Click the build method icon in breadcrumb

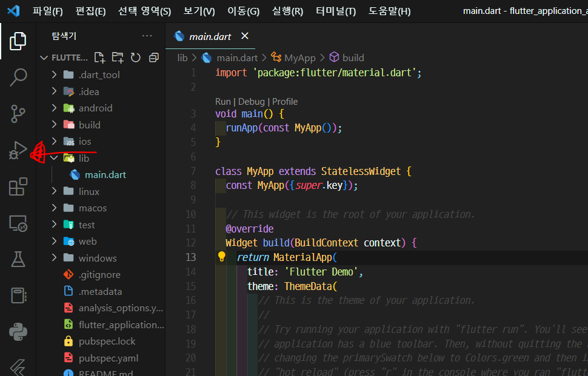point(334,57)
